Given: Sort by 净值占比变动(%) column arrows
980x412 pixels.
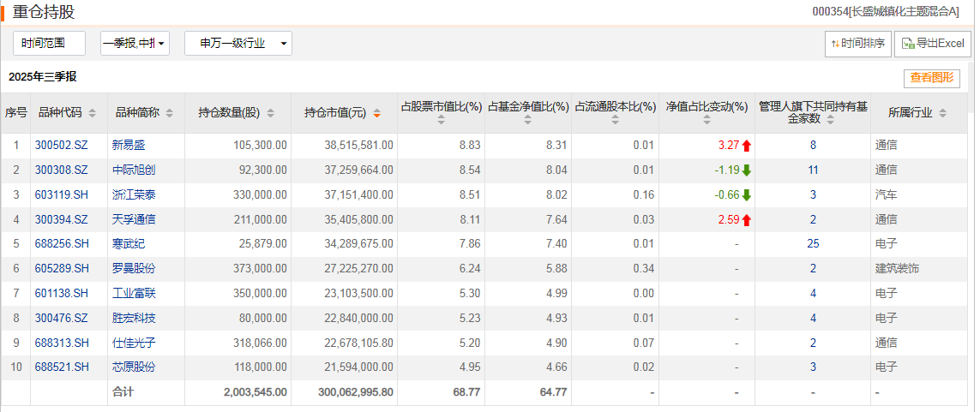Looking at the screenshot, I should point(706,120).
